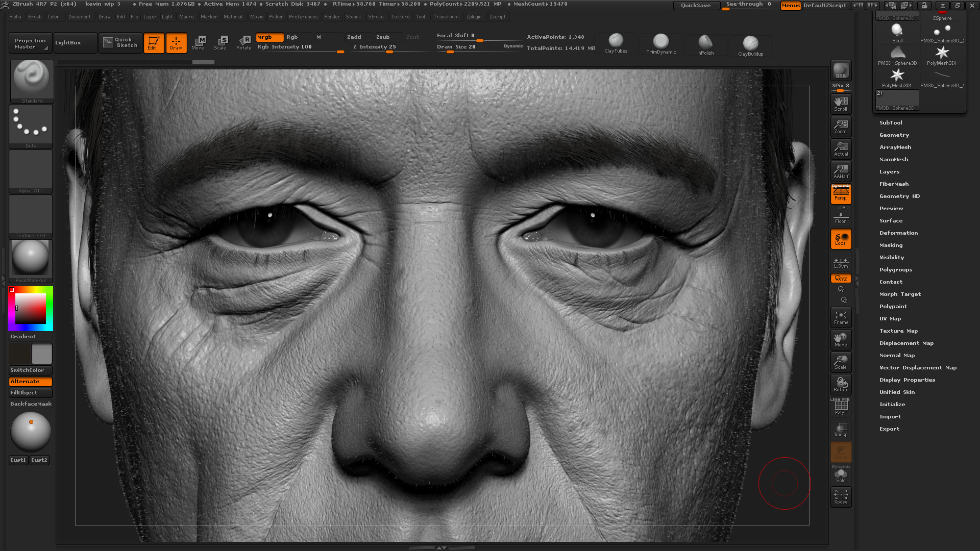Open the Tool menu
Image resolution: width=980 pixels, height=551 pixels.
pyautogui.click(x=421, y=16)
